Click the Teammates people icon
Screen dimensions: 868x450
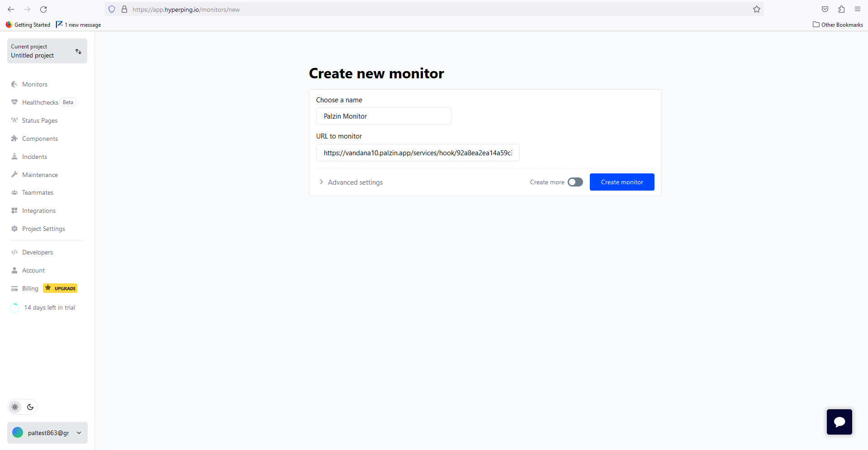click(x=14, y=192)
